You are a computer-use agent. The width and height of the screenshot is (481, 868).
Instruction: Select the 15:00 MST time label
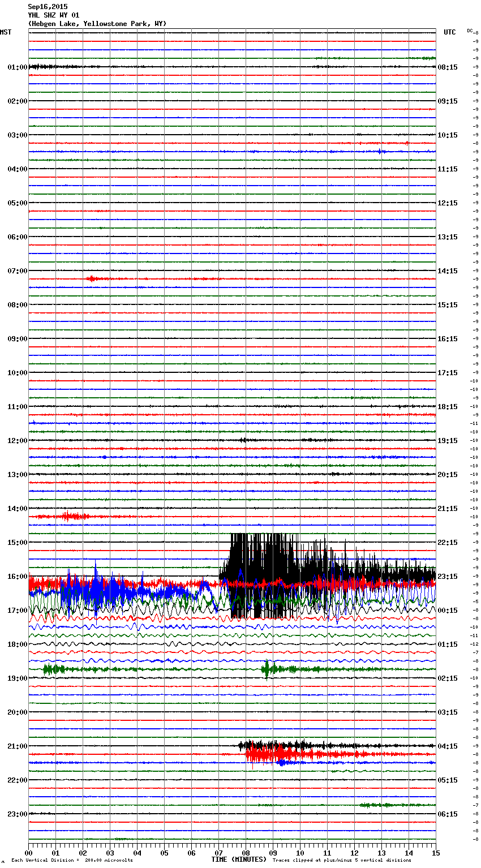(x=17, y=543)
